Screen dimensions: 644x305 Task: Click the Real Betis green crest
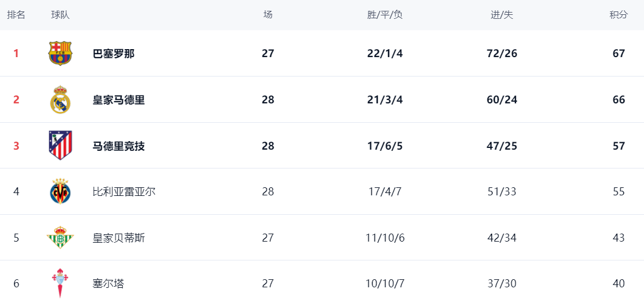click(60, 238)
